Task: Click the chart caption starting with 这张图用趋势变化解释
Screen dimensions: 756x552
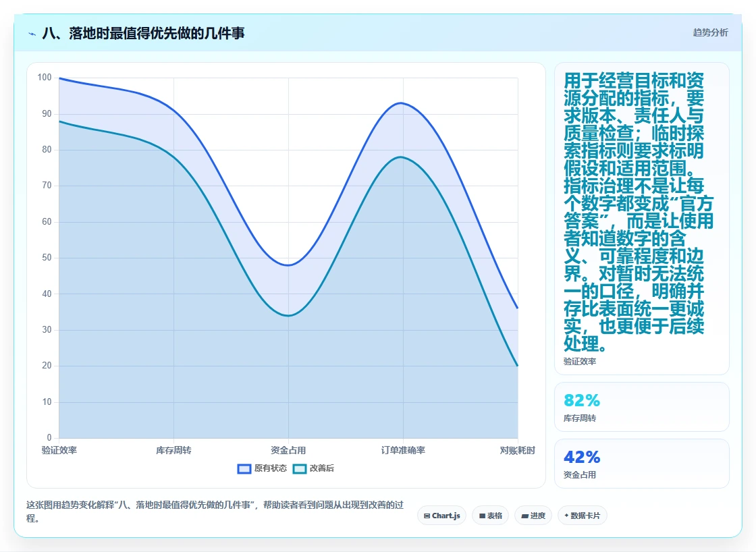Action: (x=215, y=512)
